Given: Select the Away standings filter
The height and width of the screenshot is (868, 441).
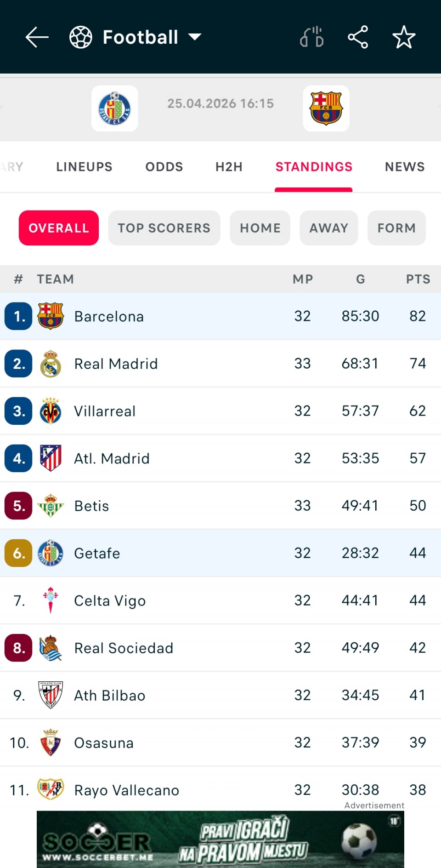Looking at the screenshot, I should pyautogui.click(x=328, y=228).
